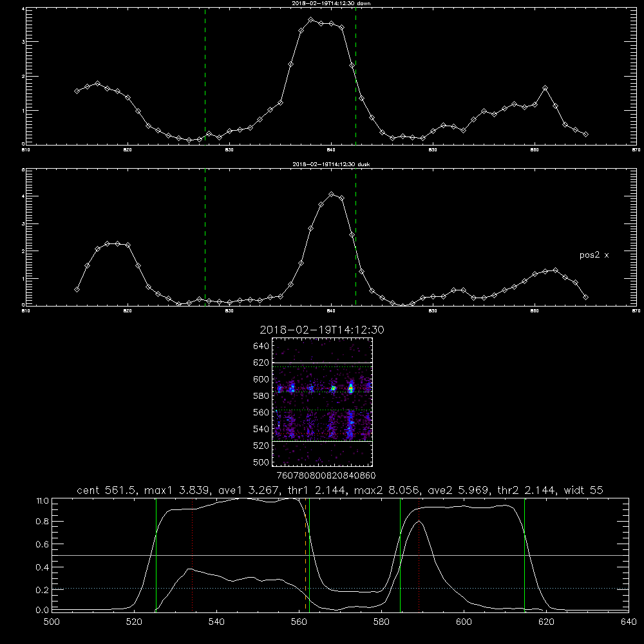This screenshot has height=644, width=644.
Task: Click the '2018-02-19T14:12:30 dawn' plot title
Action: coord(332,3)
